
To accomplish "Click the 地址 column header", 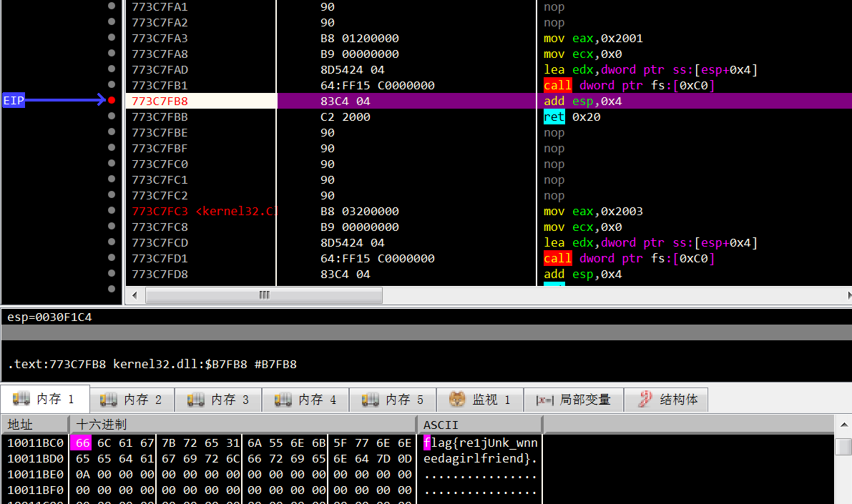I will [x=35, y=424].
